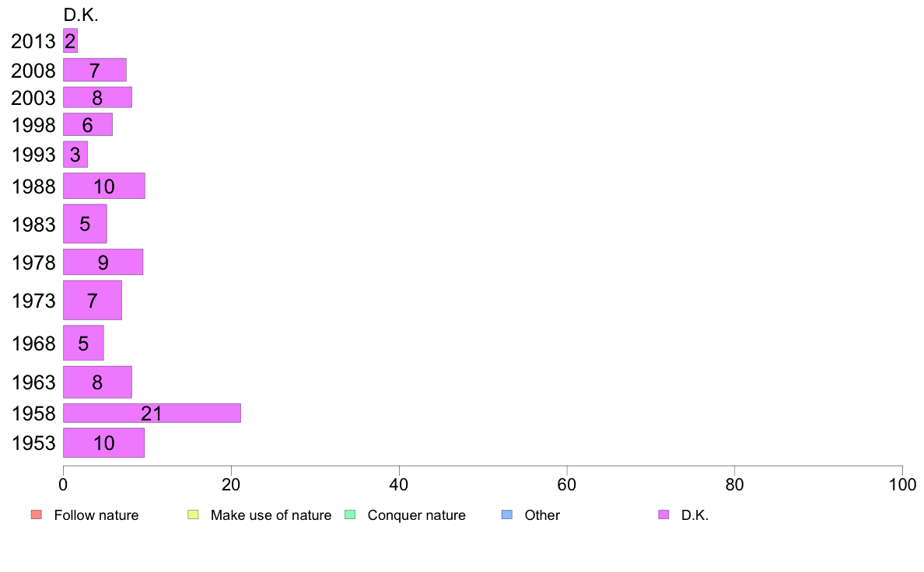
Task: Click the Conquer nature legend label
Action: click(417, 514)
